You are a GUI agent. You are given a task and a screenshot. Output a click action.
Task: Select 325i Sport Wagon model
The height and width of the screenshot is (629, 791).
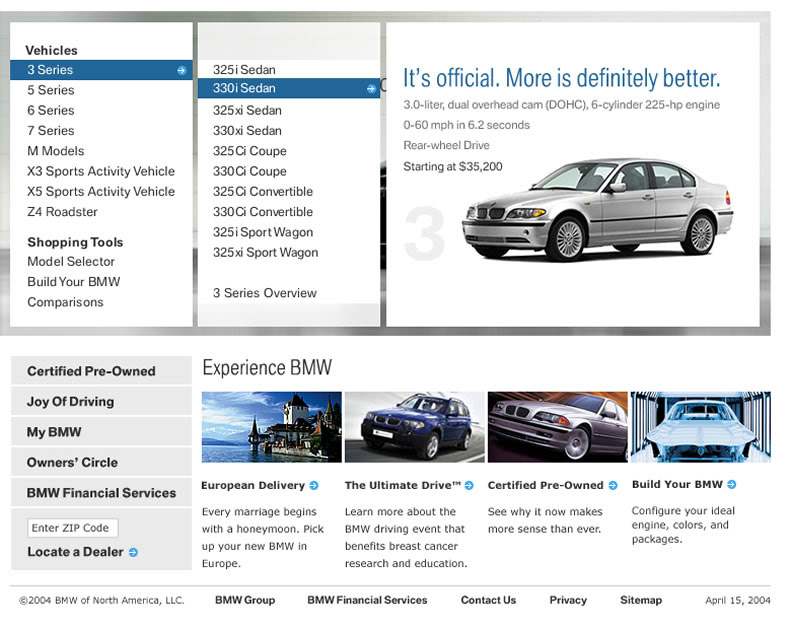point(263,233)
